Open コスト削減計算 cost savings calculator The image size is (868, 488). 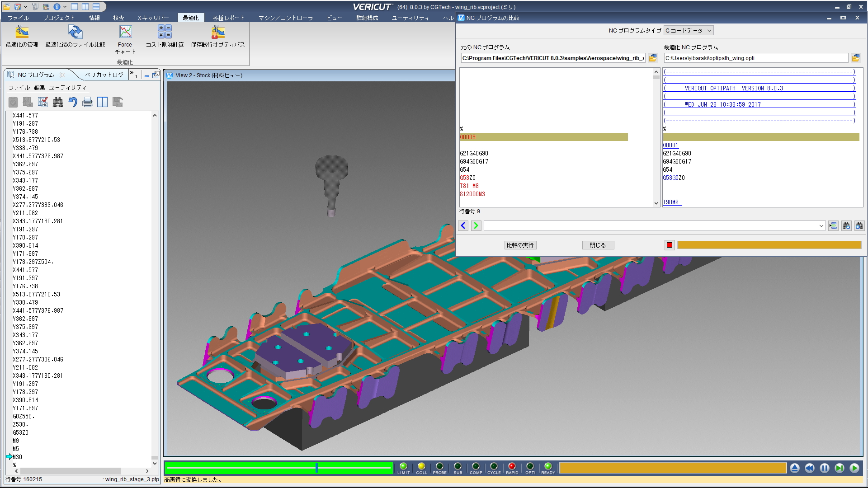click(165, 36)
